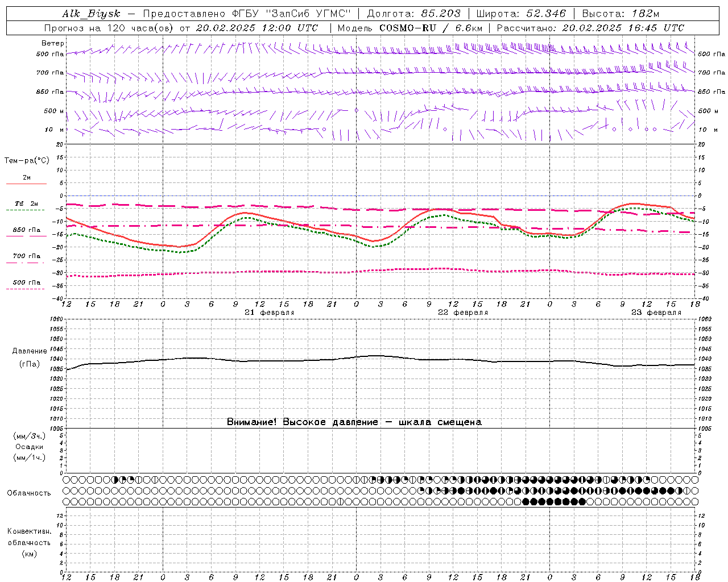Select the warning Внимание! Высокое давление – шкала смещена
728x582 pixels.
[354, 422]
